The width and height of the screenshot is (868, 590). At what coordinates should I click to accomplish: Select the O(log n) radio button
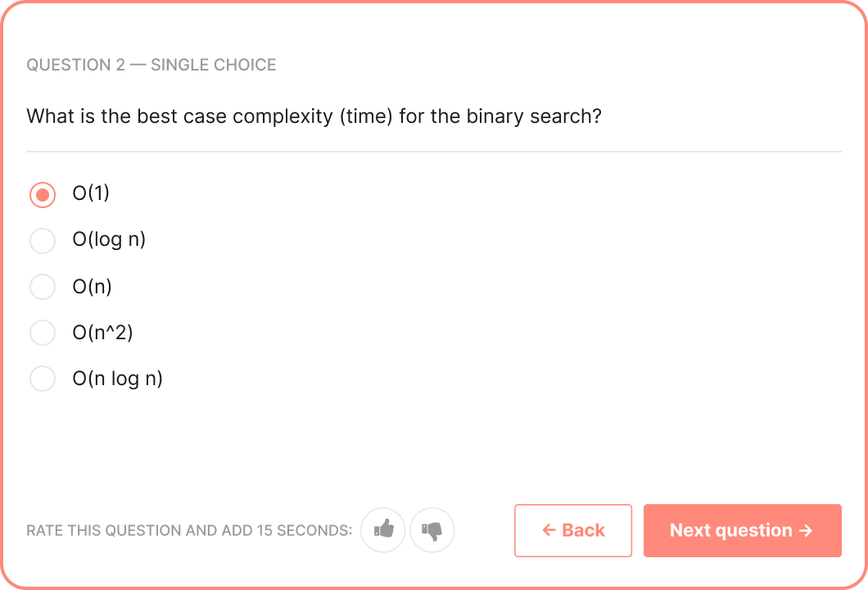tap(43, 240)
